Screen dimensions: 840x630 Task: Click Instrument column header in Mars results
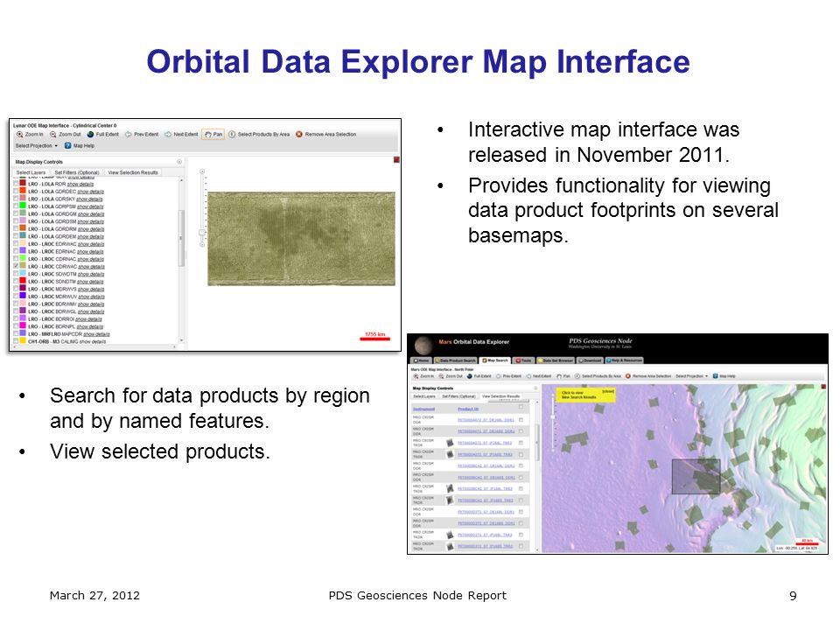(x=424, y=409)
